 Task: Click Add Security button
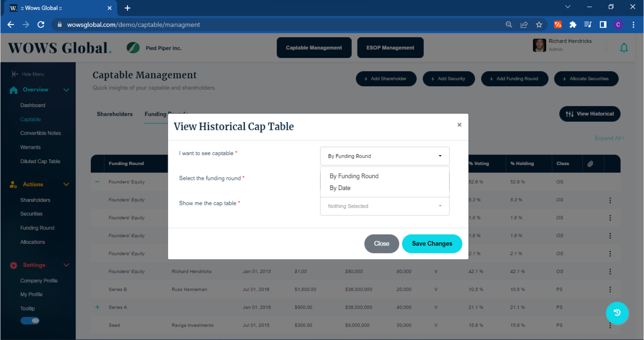[449, 79]
